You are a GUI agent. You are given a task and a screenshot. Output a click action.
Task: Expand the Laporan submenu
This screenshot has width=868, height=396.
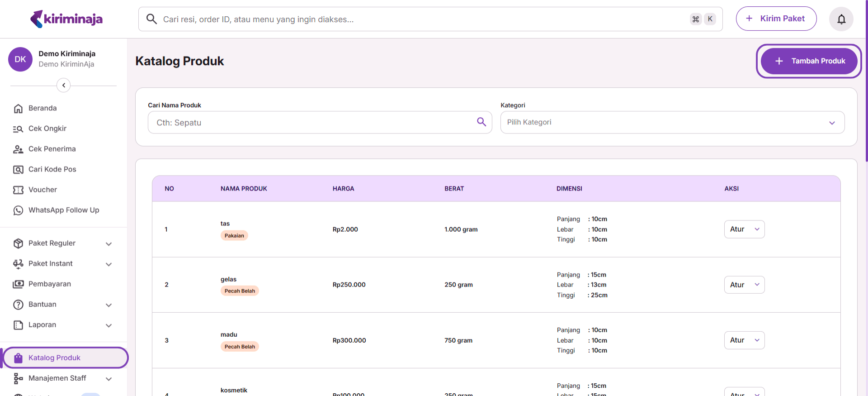108,325
